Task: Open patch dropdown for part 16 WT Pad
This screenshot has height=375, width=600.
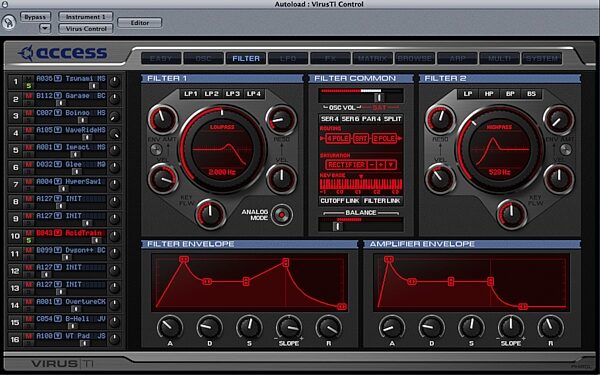Action: [x=58, y=336]
